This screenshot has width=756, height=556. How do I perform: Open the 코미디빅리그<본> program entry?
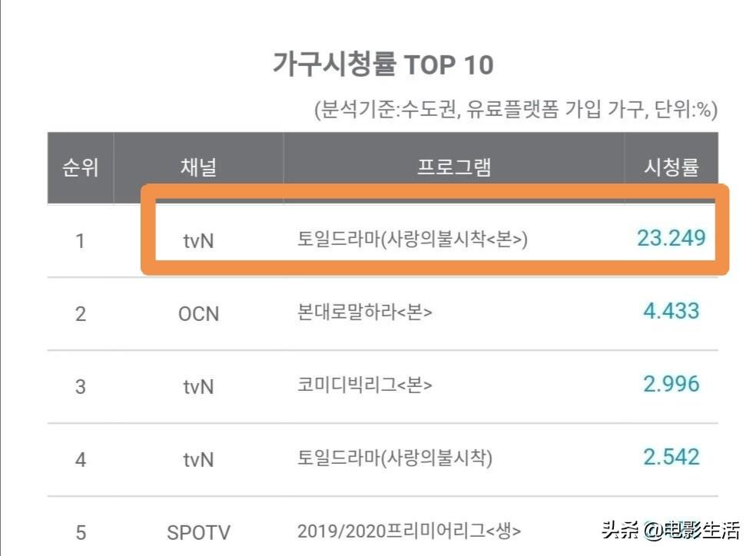coord(365,386)
